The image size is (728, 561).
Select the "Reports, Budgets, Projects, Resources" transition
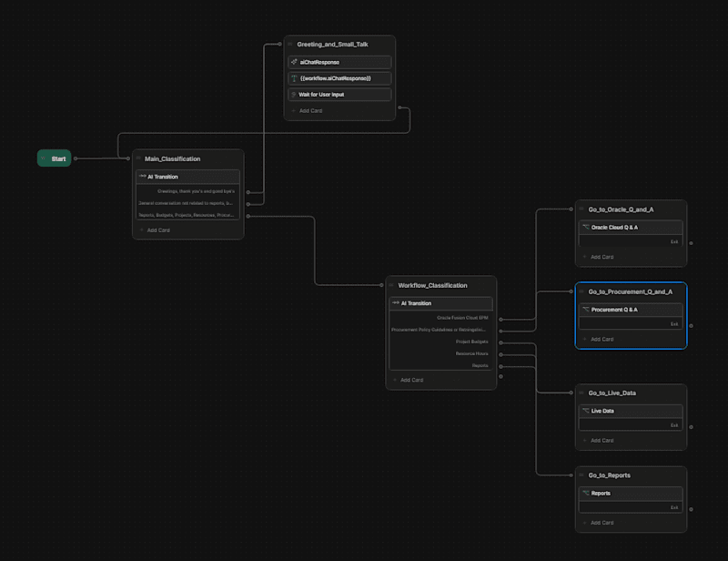[187, 215]
